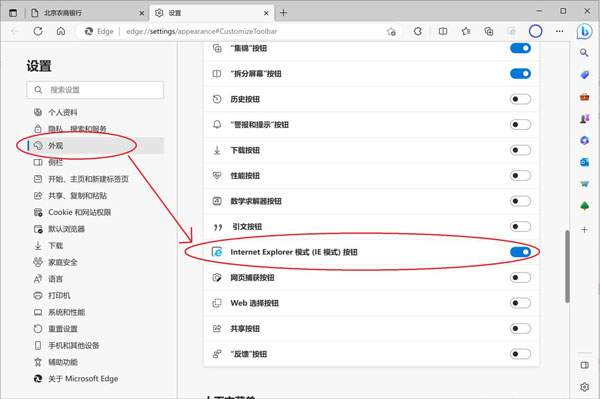Screen dimensions: 600x399
Task: Enable the 性能按钮 toggle
Action: point(520,176)
